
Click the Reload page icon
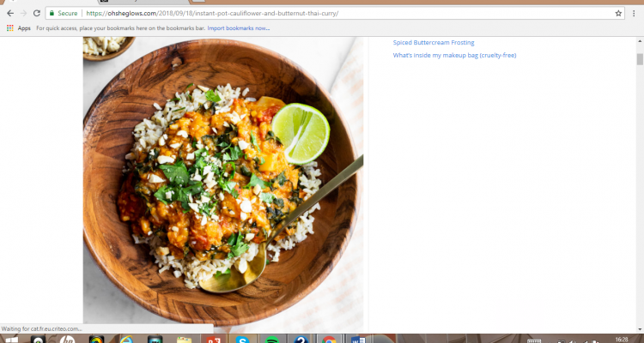point(36,14)
